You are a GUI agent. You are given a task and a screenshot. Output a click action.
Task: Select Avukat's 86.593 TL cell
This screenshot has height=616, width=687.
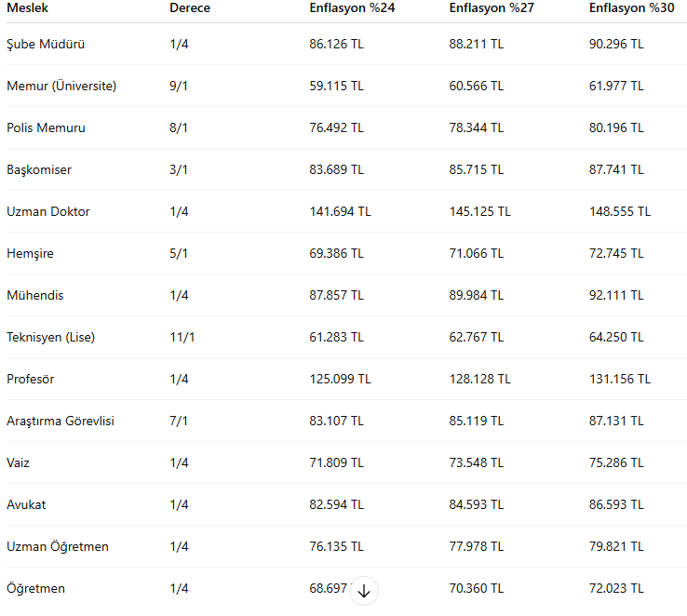616,504
